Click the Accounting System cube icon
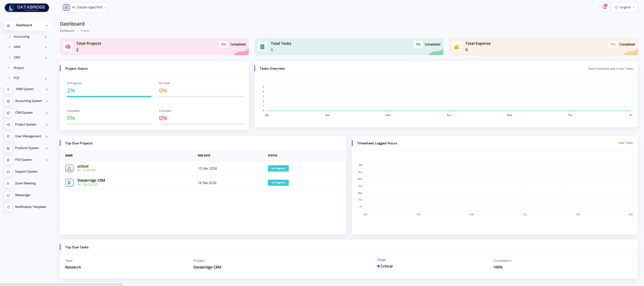Image resolution: width=644 pixels, height=286 pixels. click(8, 101)
